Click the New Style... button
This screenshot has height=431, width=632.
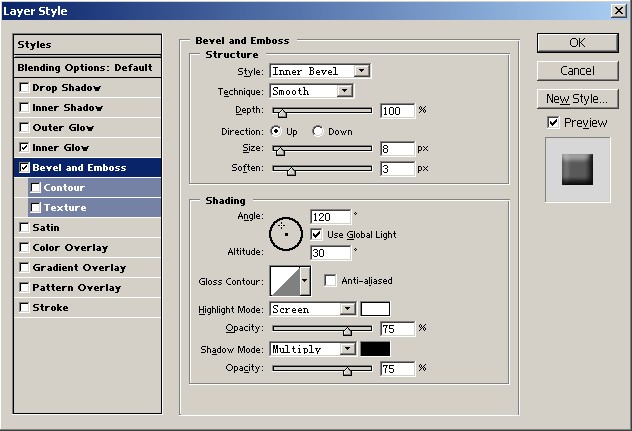tap(577, 99)
